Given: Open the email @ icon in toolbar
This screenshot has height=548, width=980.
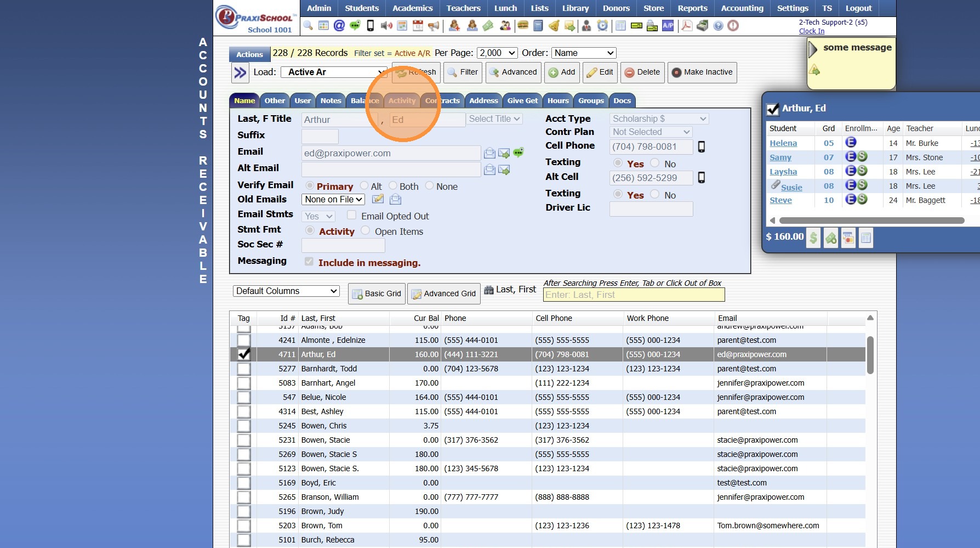Looking at the screenshot, I should (x=339, y=26).
